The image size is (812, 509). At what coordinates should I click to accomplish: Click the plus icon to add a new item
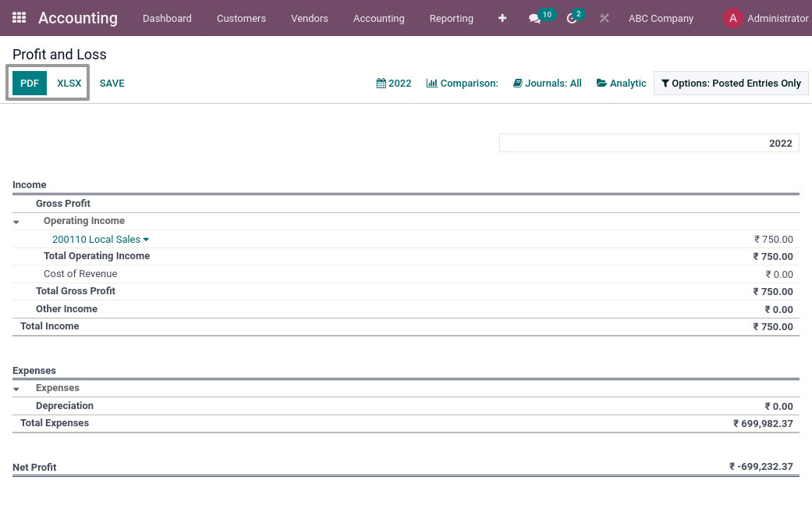pyautogui.click(x=502, y=18)
